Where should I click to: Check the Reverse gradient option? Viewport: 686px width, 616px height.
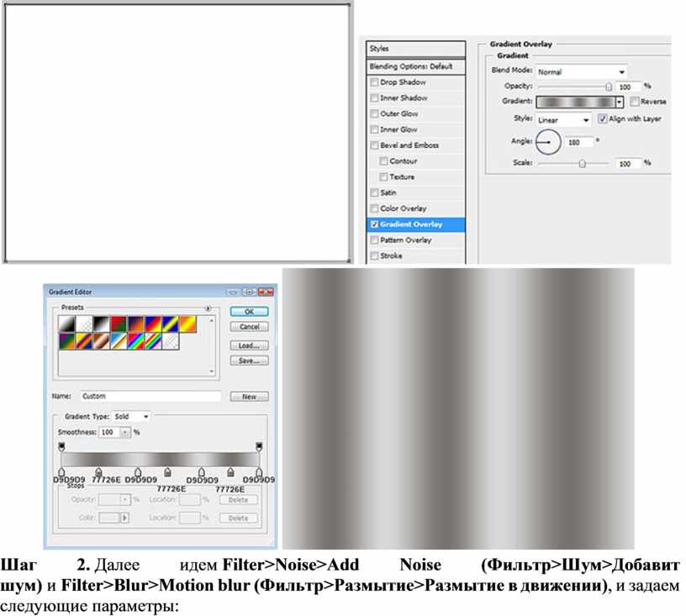click(x=635, y=102)
